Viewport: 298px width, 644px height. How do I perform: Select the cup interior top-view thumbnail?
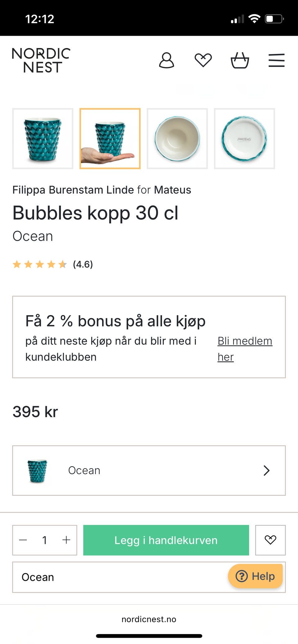(x=177, y=139)
